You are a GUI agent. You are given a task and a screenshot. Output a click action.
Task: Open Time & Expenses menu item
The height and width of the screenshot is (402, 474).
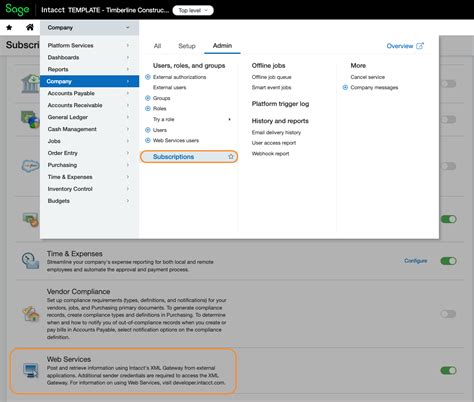coord(89,177)
